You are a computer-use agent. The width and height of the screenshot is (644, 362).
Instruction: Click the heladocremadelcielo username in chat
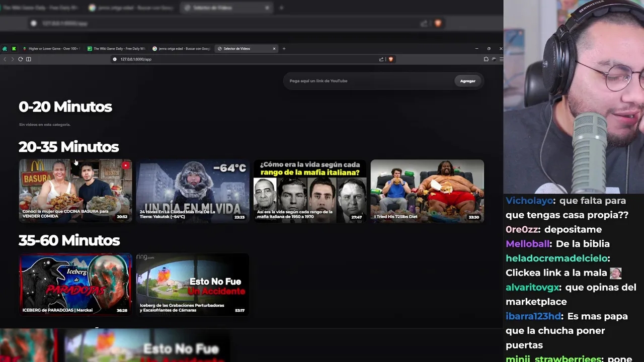click(556, 258)
